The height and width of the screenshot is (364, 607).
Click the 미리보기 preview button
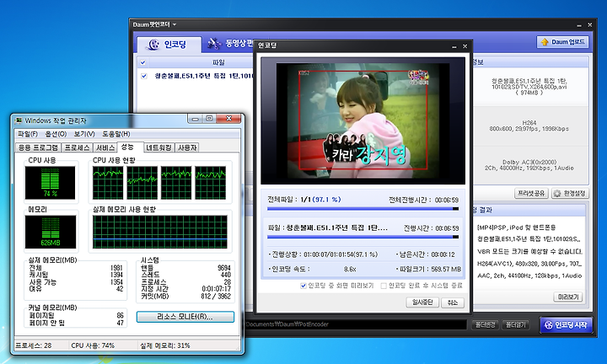[568, 297]
